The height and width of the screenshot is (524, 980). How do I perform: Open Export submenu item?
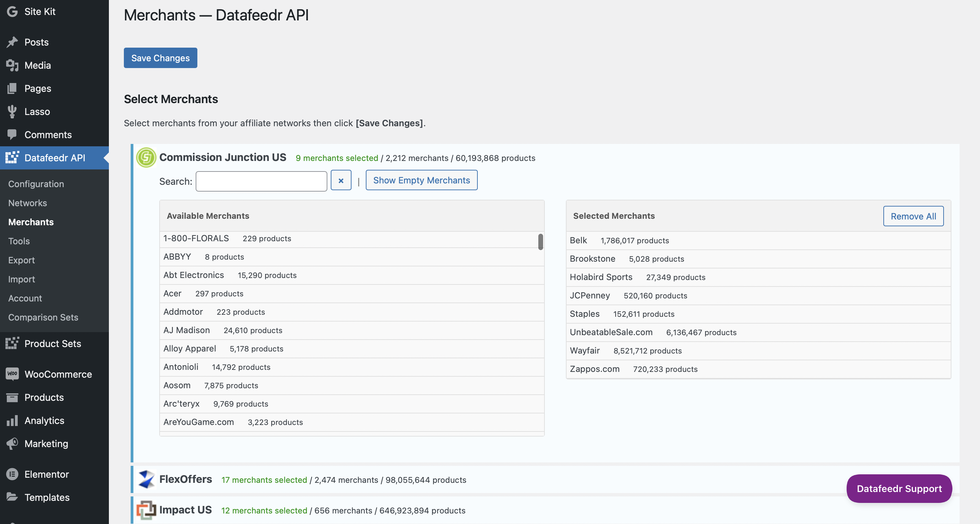point(21,260)
